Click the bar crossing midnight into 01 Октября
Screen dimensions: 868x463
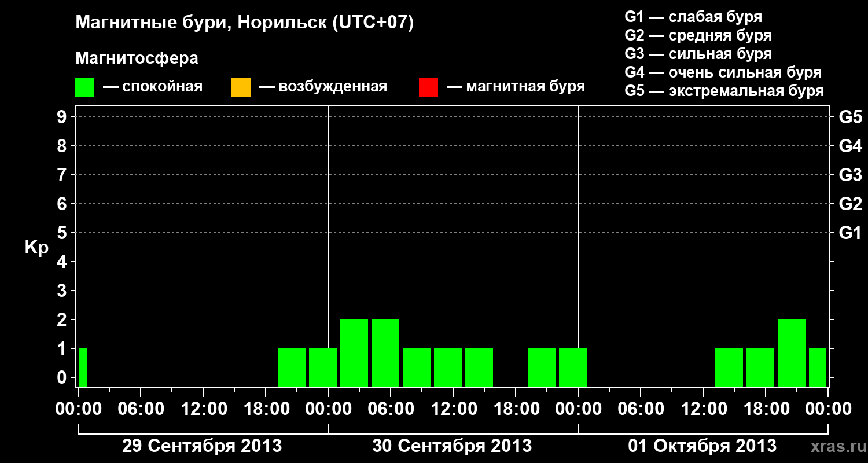573,367
